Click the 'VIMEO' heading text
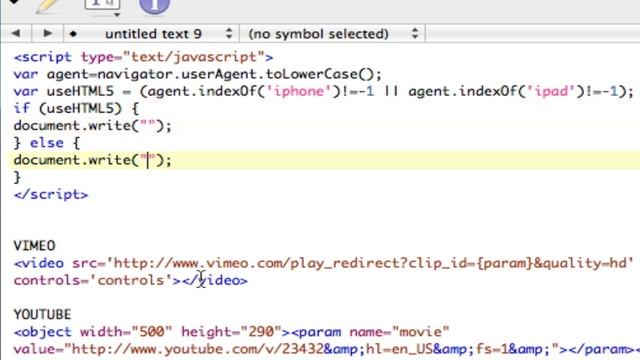Viewport: 640px width, 360px height. click(34, 246)
